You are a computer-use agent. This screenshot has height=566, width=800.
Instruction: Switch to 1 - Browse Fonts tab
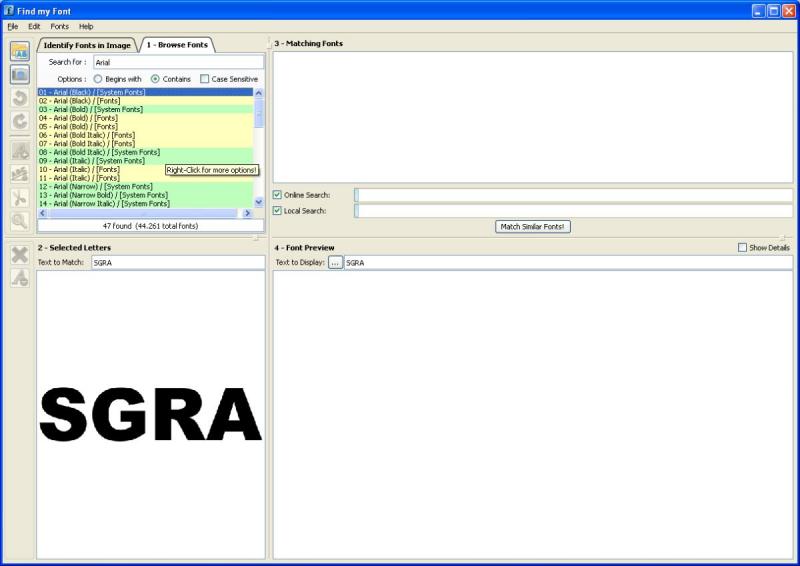pos(178,45)
